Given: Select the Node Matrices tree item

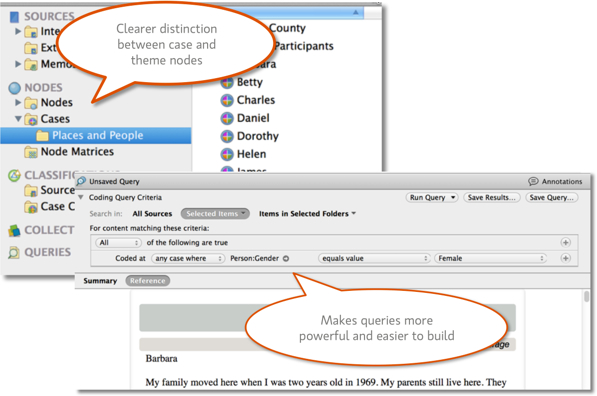Looking at the screenshot, I should click(77, 152).
